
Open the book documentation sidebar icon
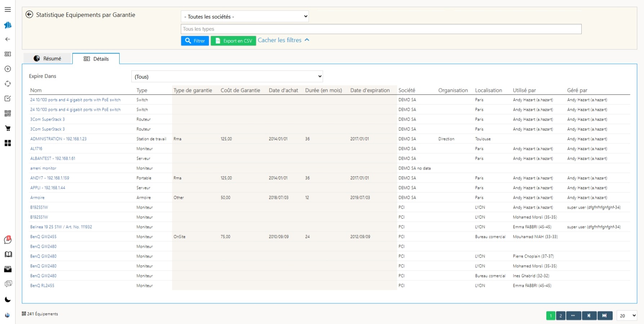(8, 254)
